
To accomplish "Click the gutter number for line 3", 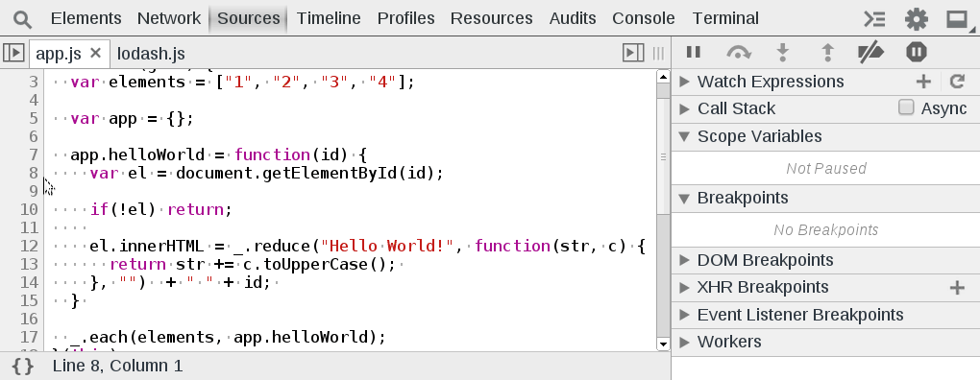I will pos(33,82).
